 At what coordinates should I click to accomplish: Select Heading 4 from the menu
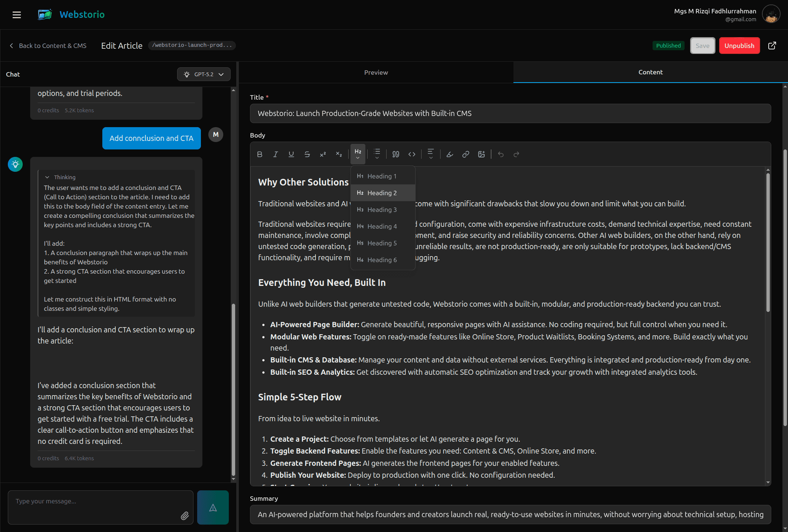click(383, 226)
